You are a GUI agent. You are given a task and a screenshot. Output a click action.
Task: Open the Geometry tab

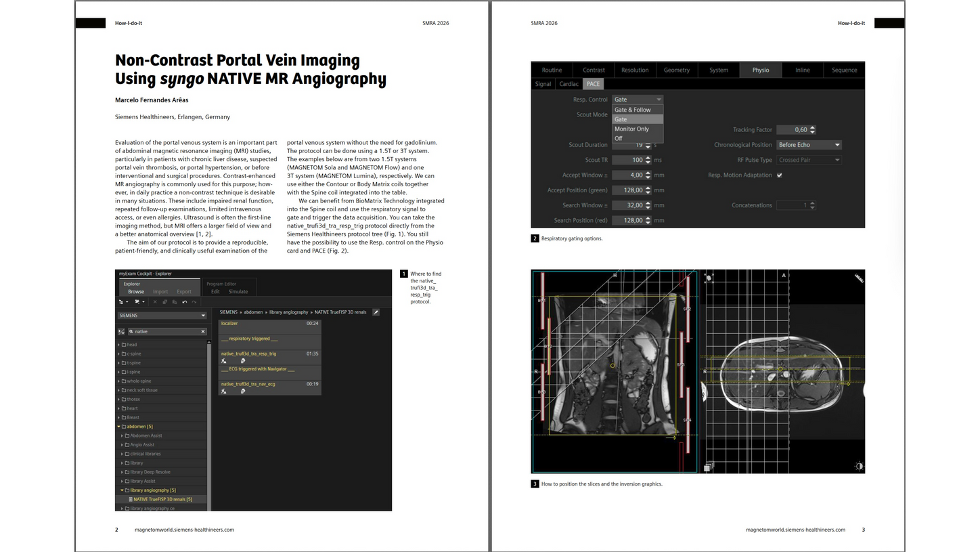tap(676, 70)
